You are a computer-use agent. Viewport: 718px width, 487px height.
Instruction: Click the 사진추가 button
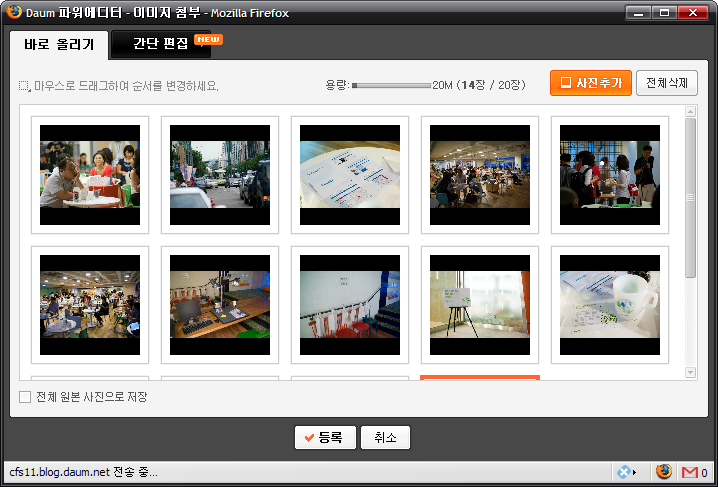(x=591, y=83)
